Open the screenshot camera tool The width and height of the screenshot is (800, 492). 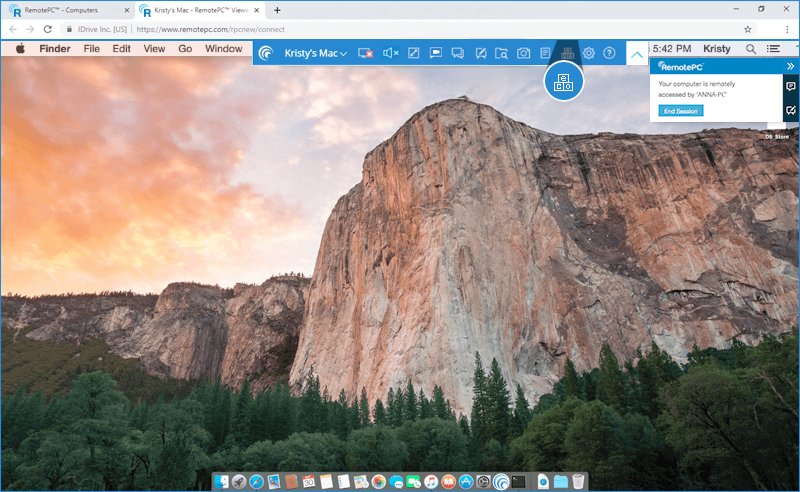[x=523, y=53]
